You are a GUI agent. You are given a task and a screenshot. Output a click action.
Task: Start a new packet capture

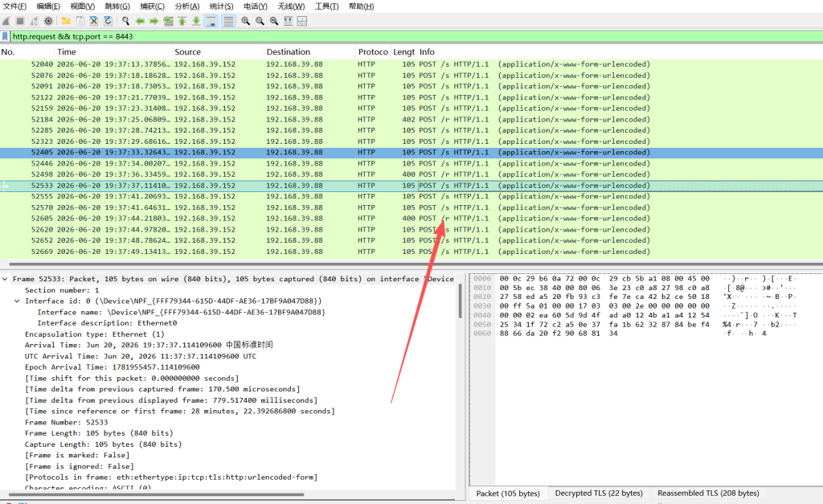6,21
